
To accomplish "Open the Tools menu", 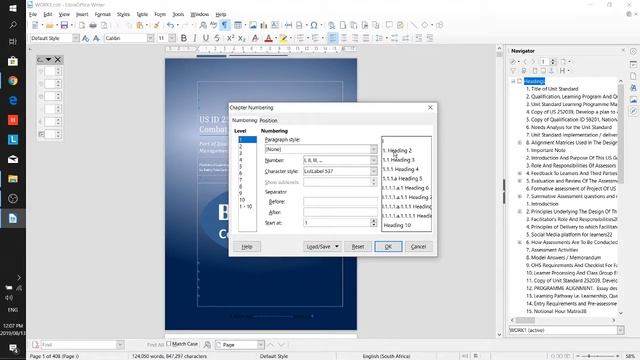I will pos(178,14).
